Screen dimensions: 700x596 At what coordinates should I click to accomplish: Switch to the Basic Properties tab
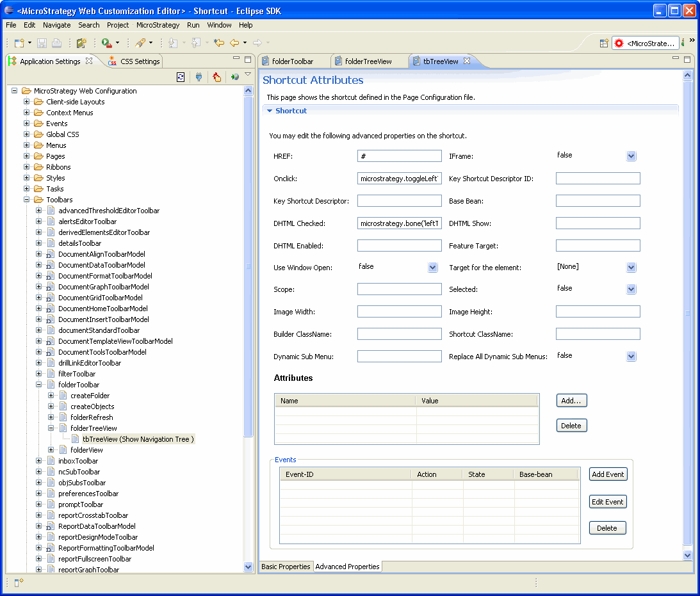click(286, 567)
